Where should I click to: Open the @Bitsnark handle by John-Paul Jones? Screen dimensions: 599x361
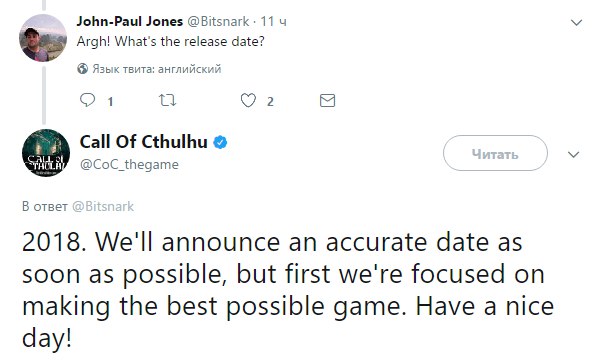click(x=218, y=21)
